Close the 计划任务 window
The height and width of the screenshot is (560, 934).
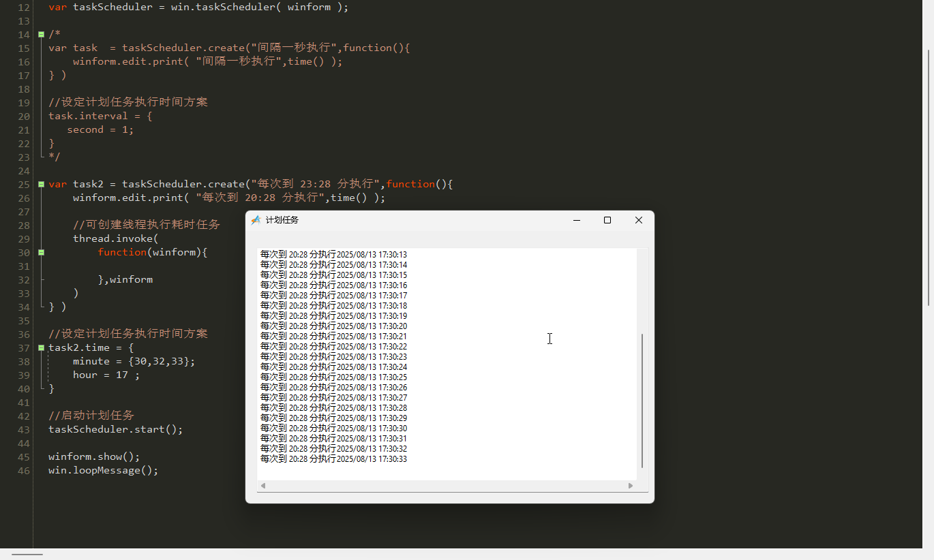(639, 220)
